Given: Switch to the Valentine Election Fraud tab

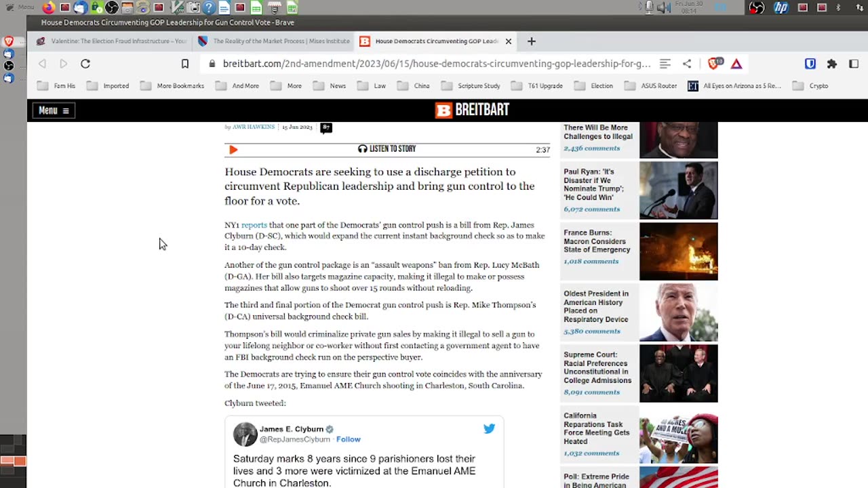Looking at the screenshot, I should point(111,41).
